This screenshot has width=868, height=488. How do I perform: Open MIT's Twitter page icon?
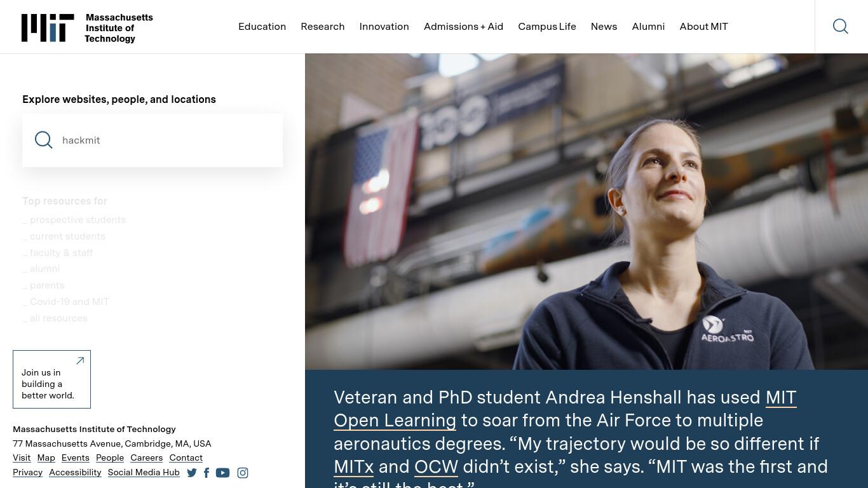pos(192,473)
